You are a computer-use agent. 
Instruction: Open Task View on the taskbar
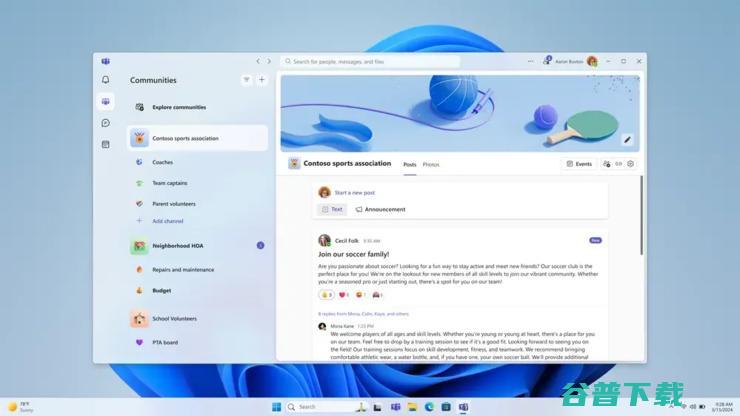(377, 407)
